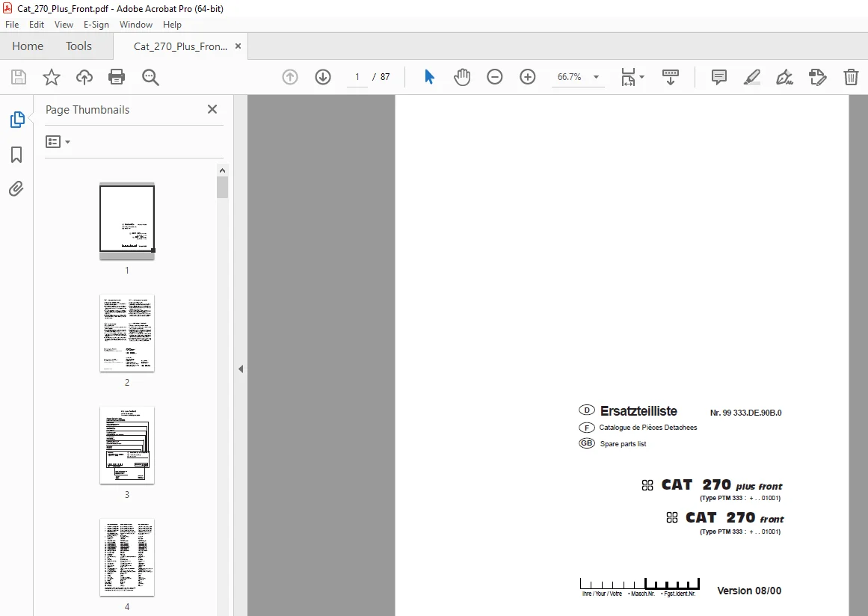
Task: Zoom out with the minus button
Action: tap(494, 77)
